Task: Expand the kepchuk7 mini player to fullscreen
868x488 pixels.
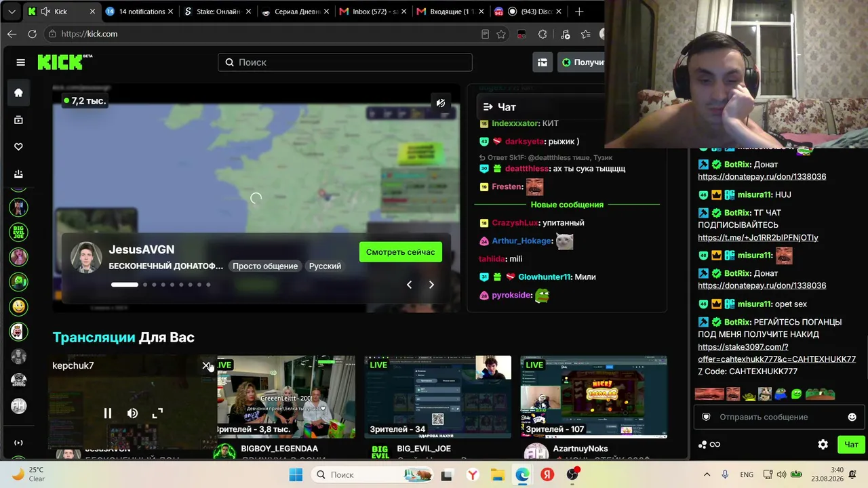Action: [x=157, y=413]
